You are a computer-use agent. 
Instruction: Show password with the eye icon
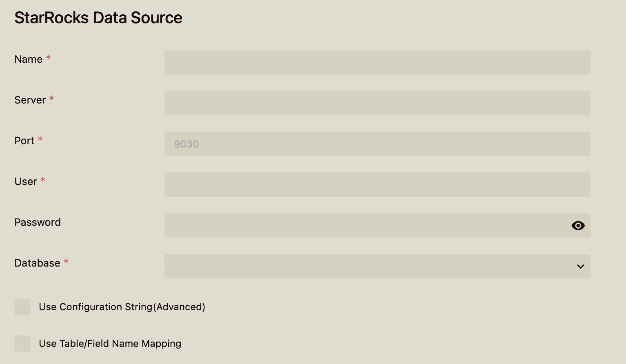[x=578, y=225]
